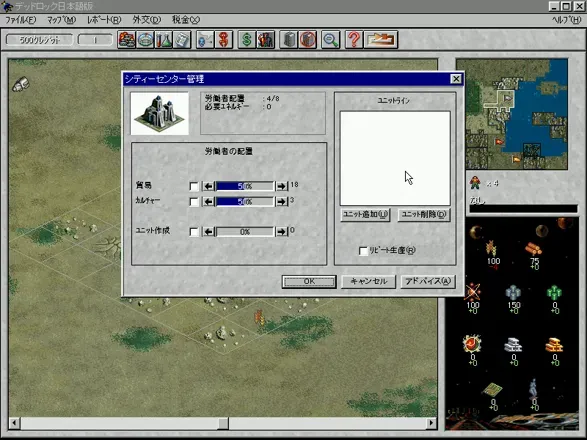The image size is (587, 440).
Task: Click the gold bars resource icon
Action: tap(554, 345)
